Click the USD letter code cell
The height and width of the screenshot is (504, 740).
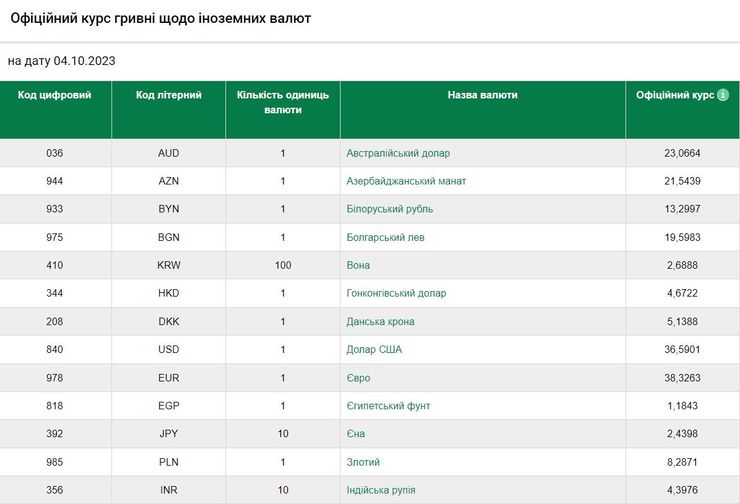click(x=169, y=349)
